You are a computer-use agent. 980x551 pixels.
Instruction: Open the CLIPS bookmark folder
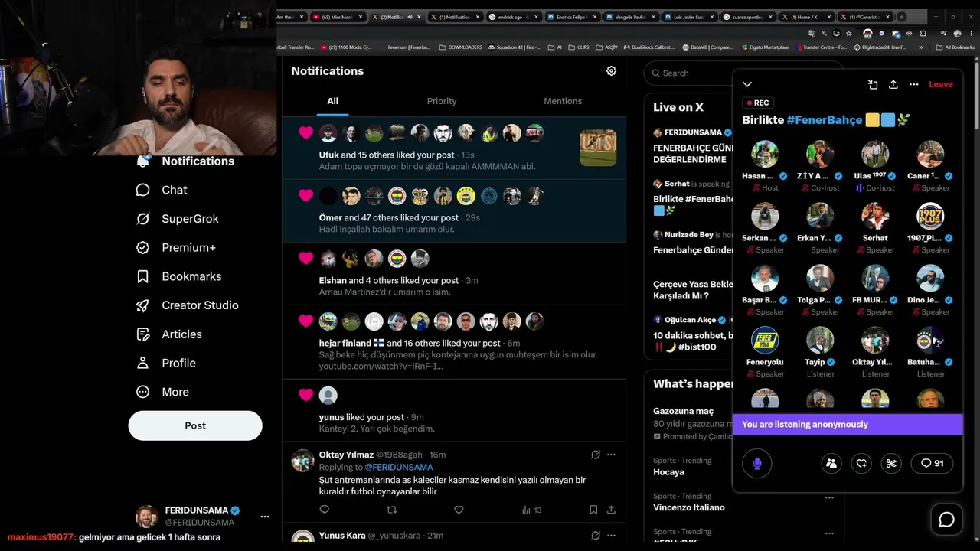click(x=580, y=47)
